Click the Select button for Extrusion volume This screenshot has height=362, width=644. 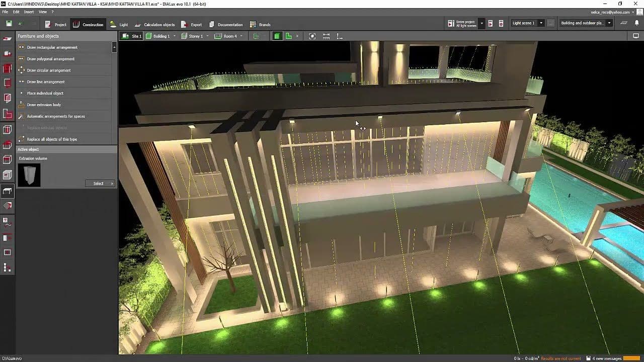pos(98,184)
